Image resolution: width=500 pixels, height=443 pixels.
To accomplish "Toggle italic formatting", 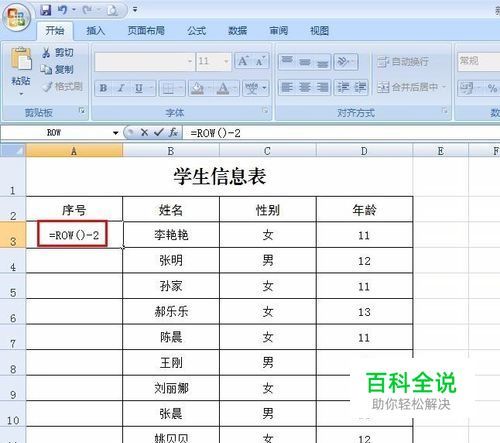I will point(121,88).
